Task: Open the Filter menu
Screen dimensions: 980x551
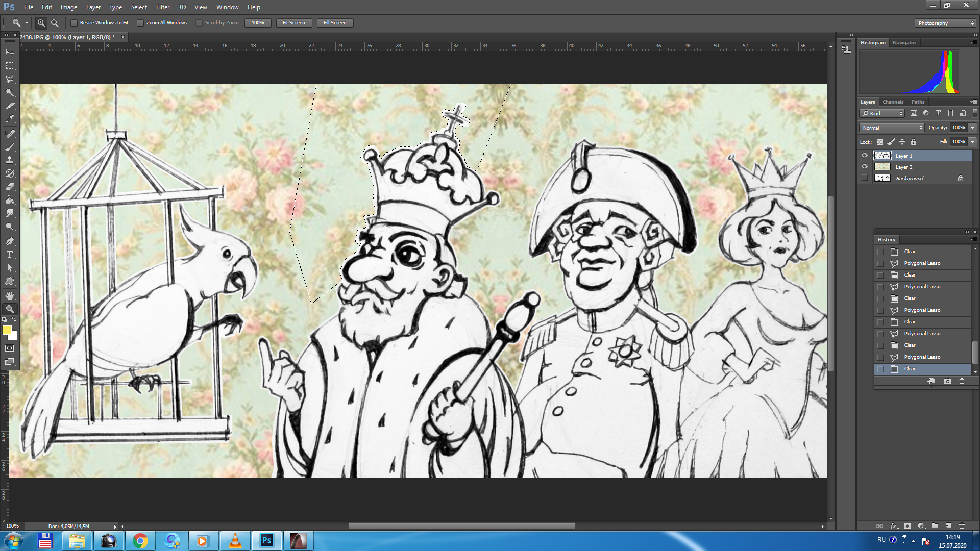Action: coord(162,7)
